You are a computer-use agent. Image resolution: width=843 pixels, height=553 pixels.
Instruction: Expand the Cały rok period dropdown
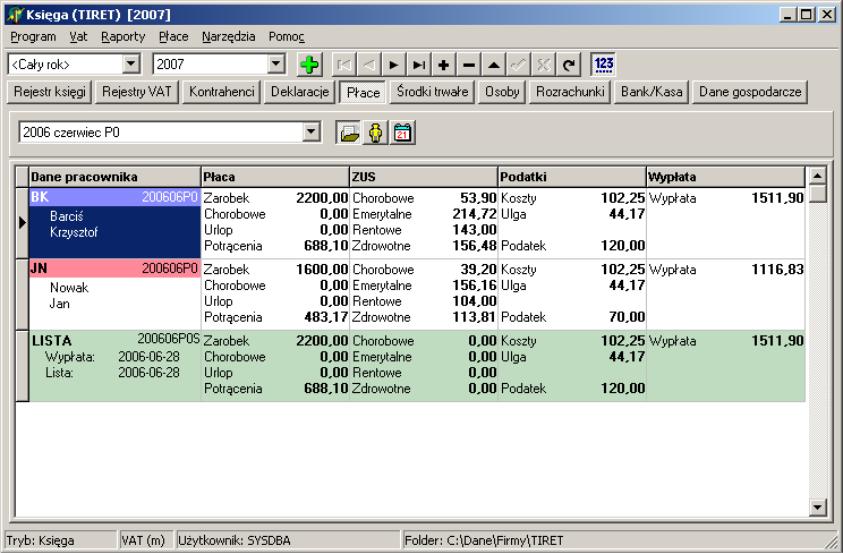pyautogui.click(x=131, y=64)
